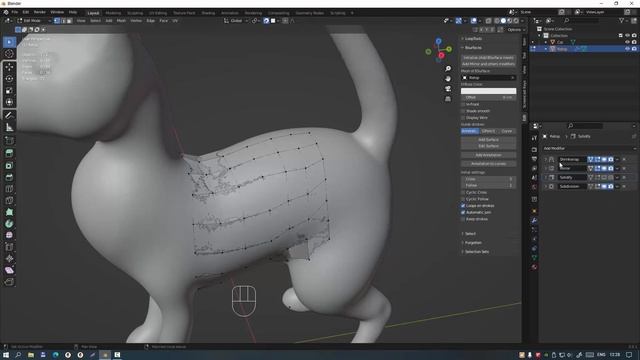Expand the Shrinkwrap modifier
640x360 pixels.
click(546, 159)
